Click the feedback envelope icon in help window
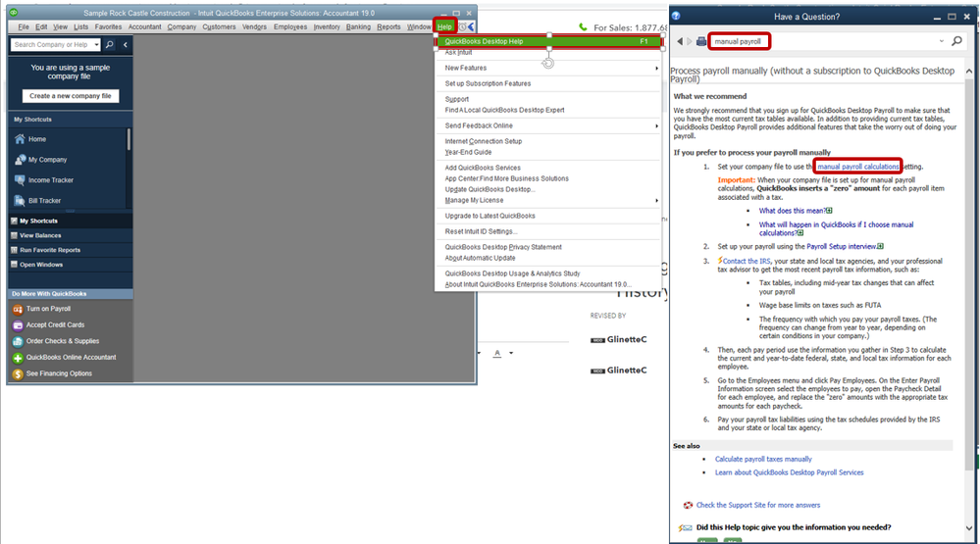980x544 pixels. click(685, 527)
